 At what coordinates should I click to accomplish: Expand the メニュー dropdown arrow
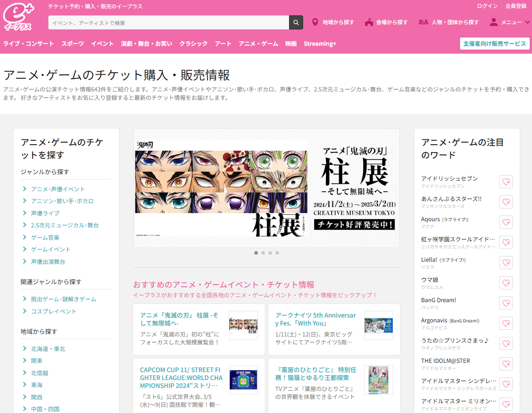click(528, 22)
